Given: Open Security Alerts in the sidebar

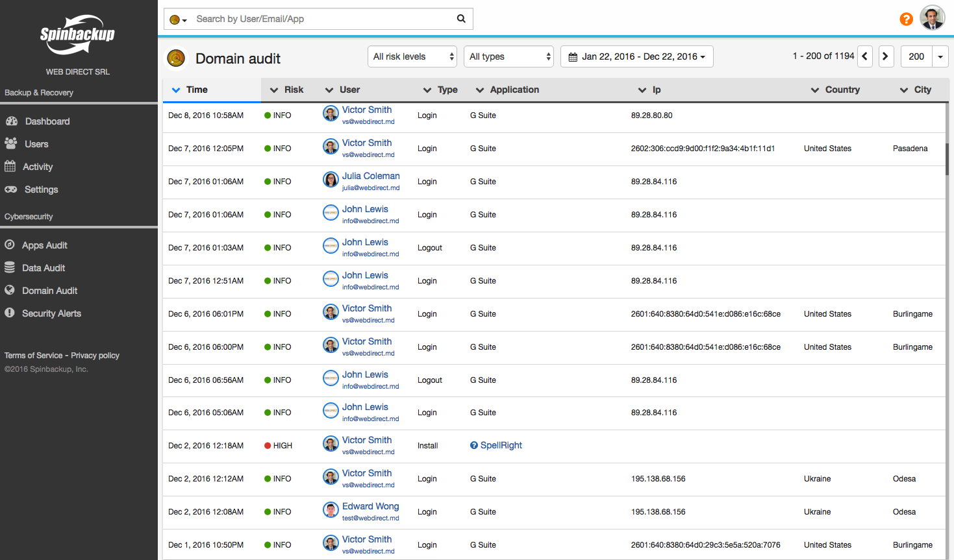Looking at the screenshot, I should [51, 313].
